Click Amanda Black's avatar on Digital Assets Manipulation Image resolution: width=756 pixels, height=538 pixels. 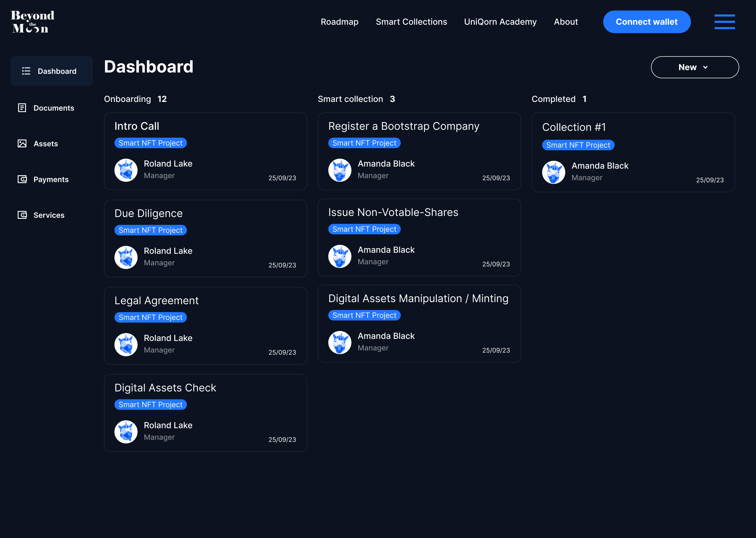coord(340,342)
